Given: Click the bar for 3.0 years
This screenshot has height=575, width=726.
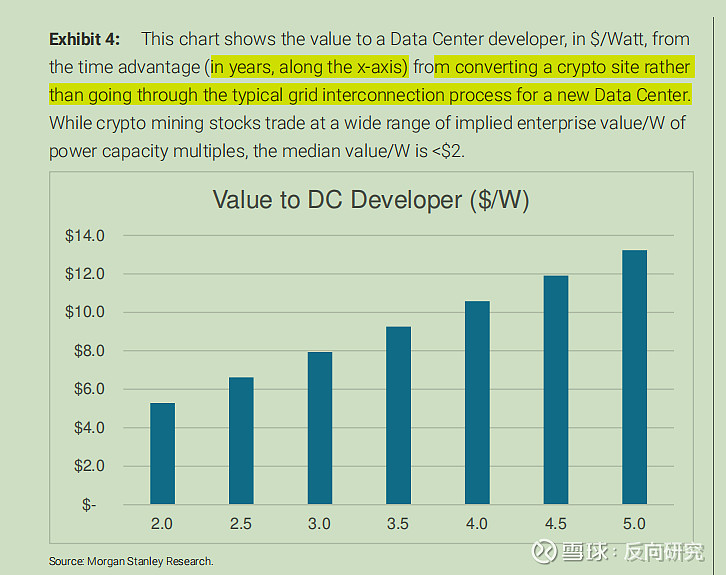Looking at the screenshot, I should pyautogui.click(x=320, y=428).
